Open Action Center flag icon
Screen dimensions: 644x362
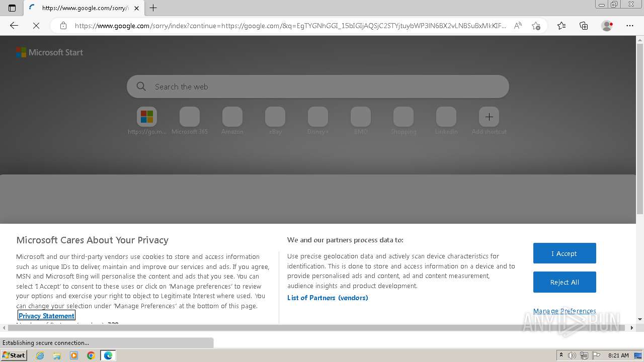pyautogui.click(x=595, y=355)
